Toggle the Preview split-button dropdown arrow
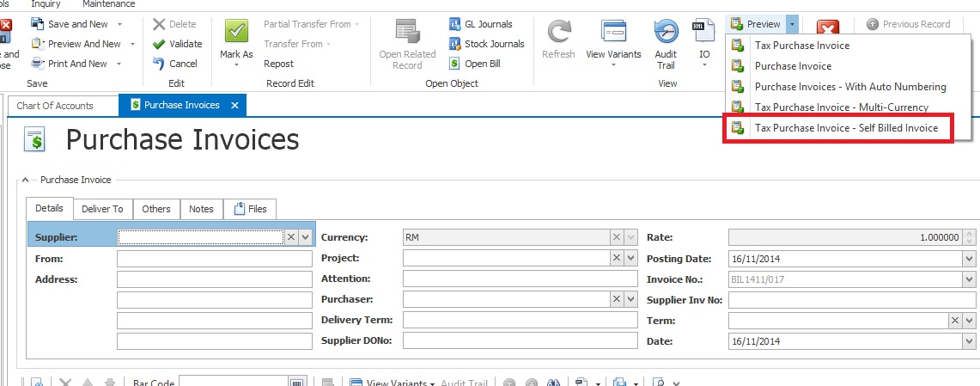Viewport: 980px width, 386px height. click(793, 24)
